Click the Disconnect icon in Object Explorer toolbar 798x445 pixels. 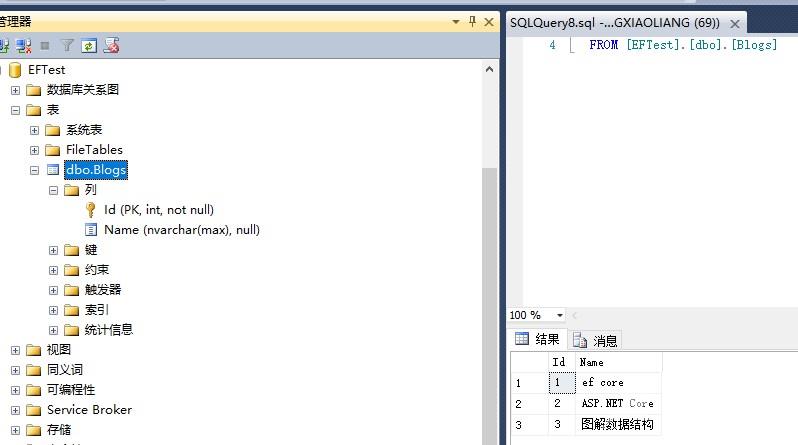click(x=23, y=46)
